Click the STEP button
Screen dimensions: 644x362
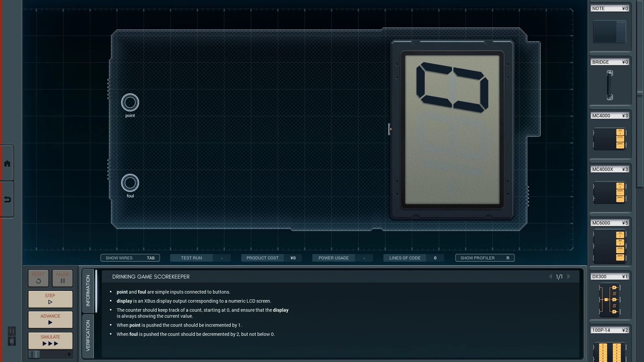[50, 299]
